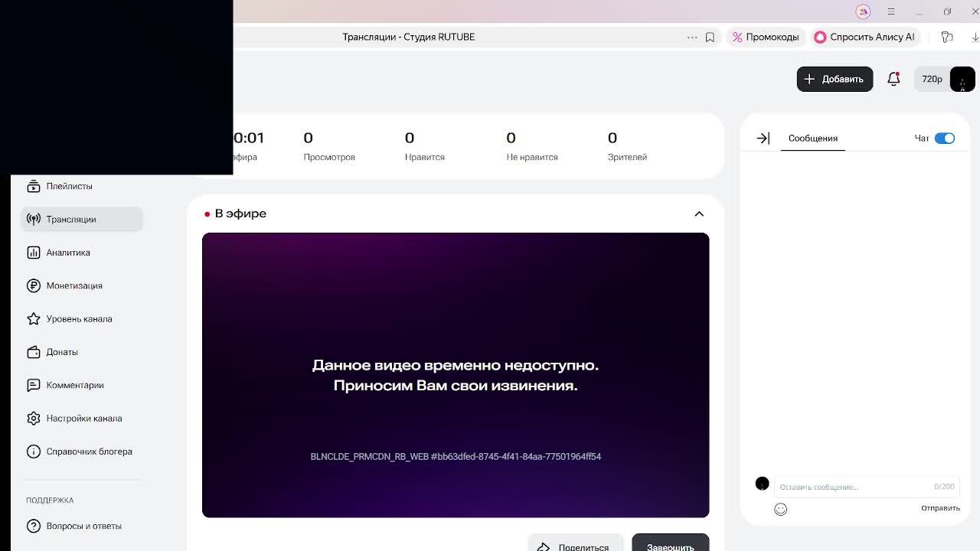Open the emoji picker
Screen dimensions: 980x551
pyautogui.click(x=780, y=509)
